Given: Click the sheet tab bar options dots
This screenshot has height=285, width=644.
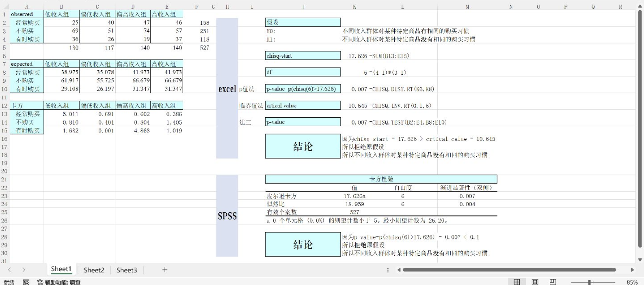Looking at the screenshot, I should pos(388,270).
